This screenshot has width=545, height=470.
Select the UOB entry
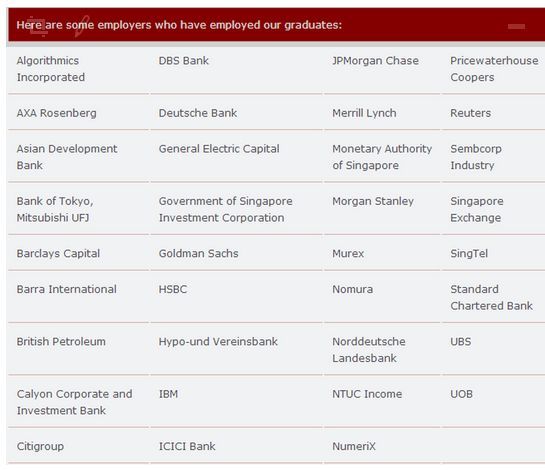[462, 394]
